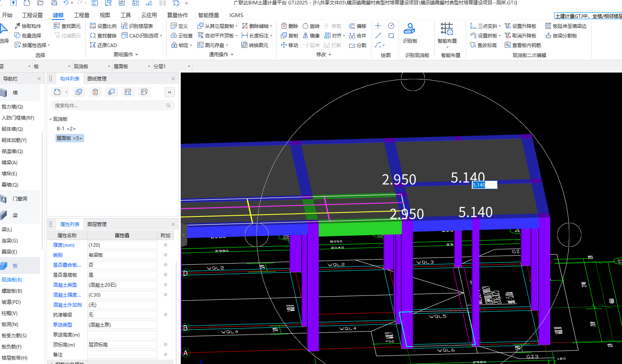Toggle 附加 radio for 是否叠合板 row
This screenshot has width=622, height=364.
click(166, 265)
